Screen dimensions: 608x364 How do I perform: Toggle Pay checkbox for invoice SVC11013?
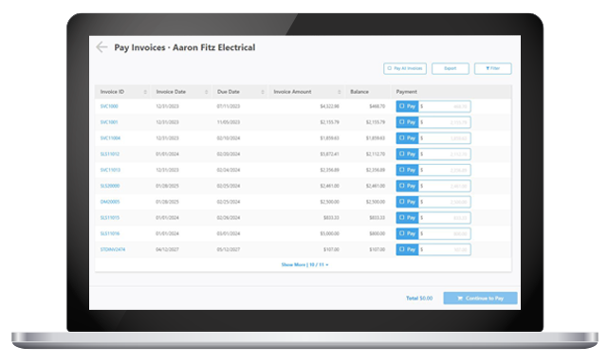407,170
